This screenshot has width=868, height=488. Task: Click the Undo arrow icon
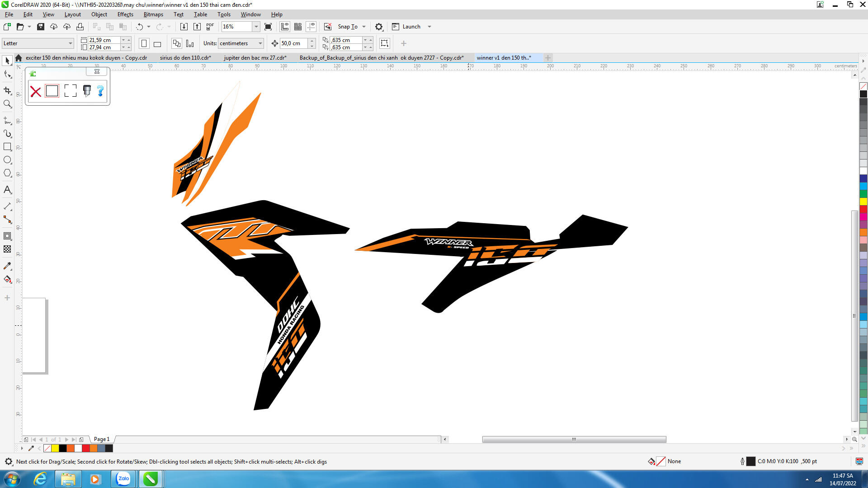pyautogui.click(x=140, y=27)
